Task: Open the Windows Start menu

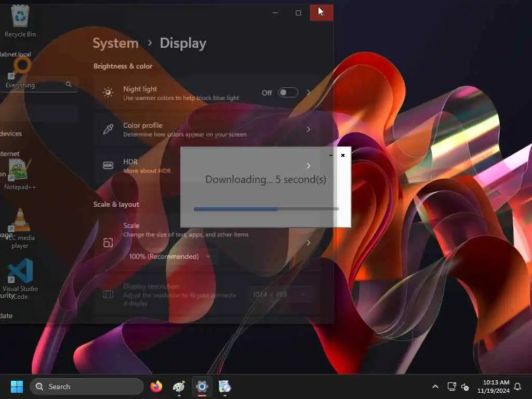Action: coord(17,387)
